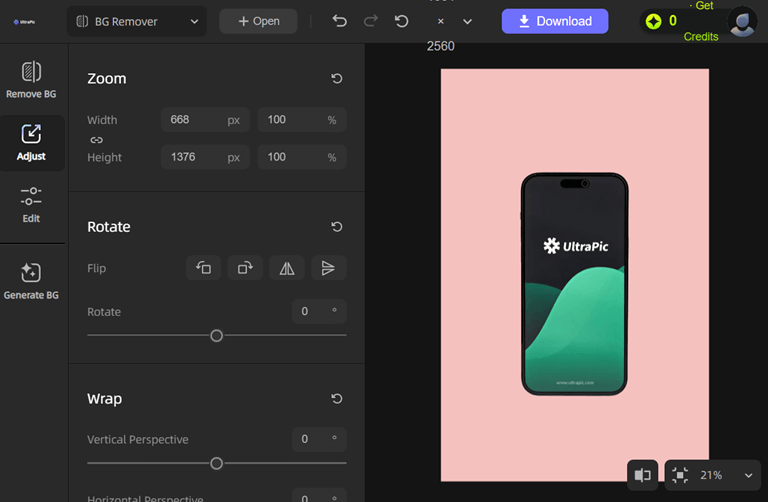
Task: Open the user profile avatar
Action: [742, 22]
